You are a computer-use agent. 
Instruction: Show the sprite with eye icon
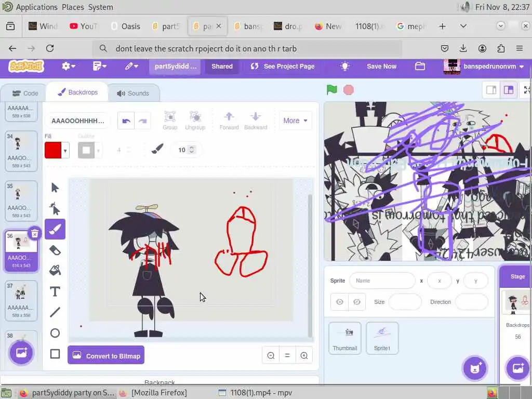339,302
